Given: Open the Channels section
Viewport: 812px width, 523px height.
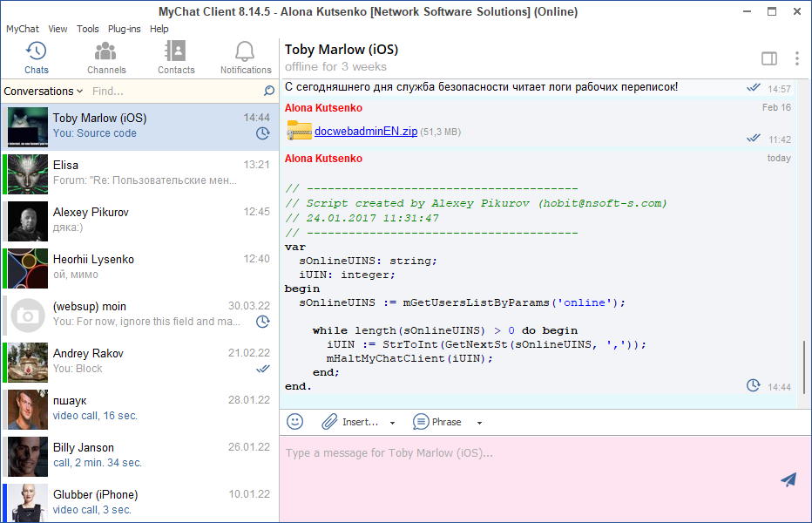Looking at the screenshot, I should (x=106, y=57).
